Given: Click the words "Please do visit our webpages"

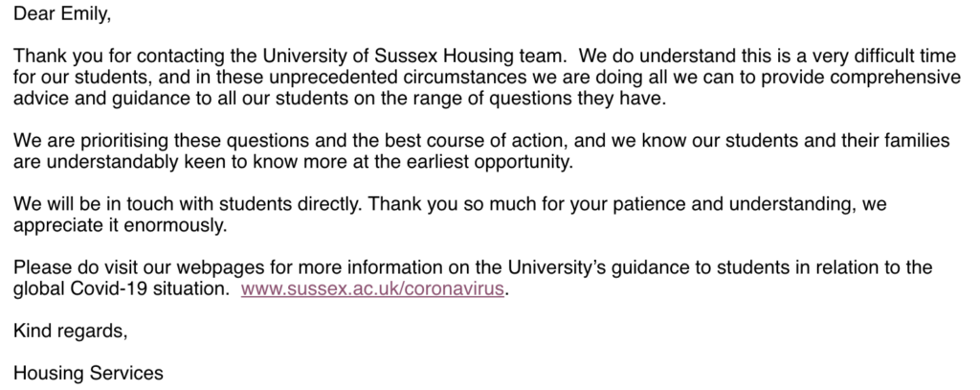Looking at the screenshot, I should point(139,267).
